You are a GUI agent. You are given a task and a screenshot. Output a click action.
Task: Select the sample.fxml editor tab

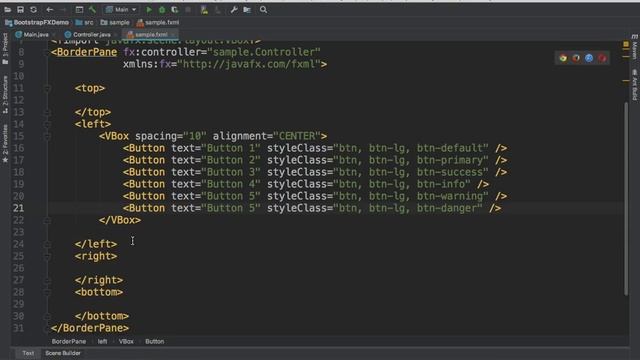151,35
